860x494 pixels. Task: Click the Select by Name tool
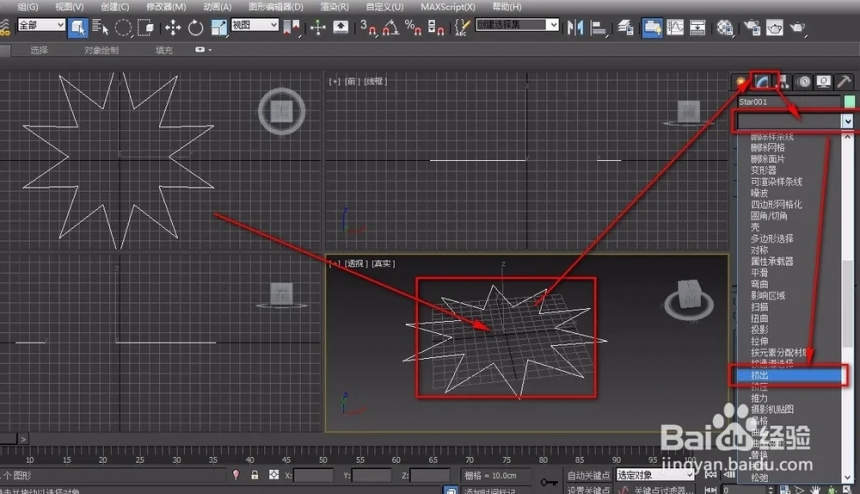coord(100,27)
